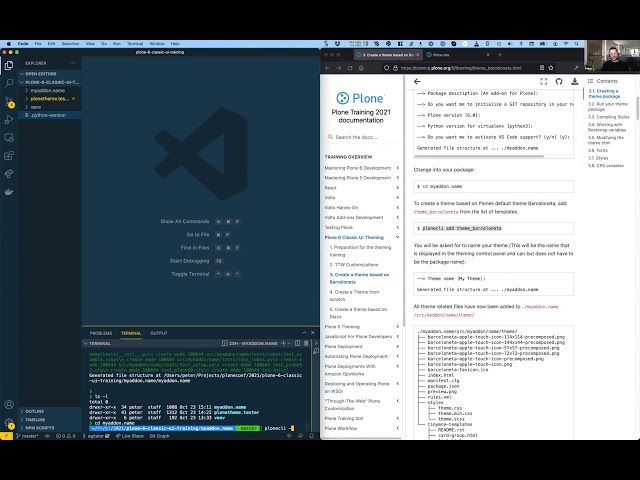Open the Run and Debug view
The height and width of the screenshot is (480, 640).
(9, 120)
